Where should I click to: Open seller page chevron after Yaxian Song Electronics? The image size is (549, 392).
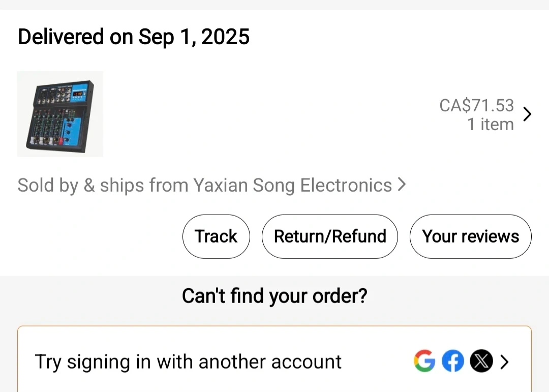click(402, 185)
